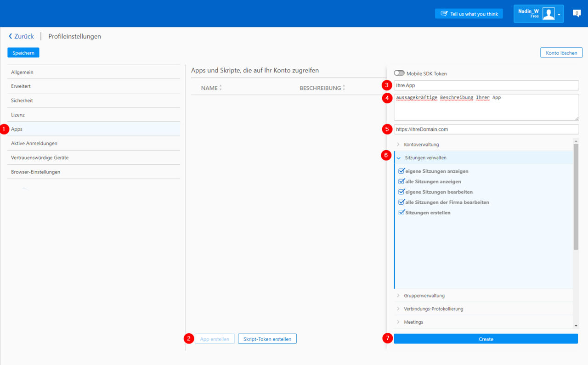Open the Erweitert settings tab

click(94, 86)
